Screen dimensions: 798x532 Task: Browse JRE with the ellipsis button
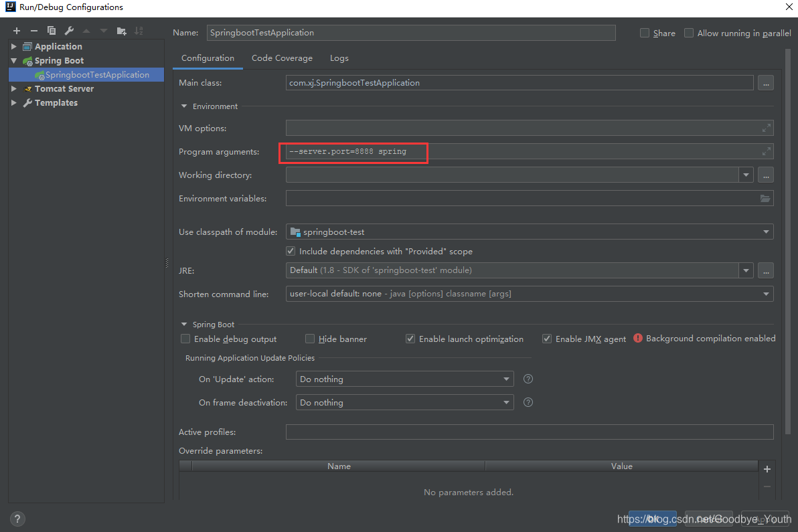[765, 270]
